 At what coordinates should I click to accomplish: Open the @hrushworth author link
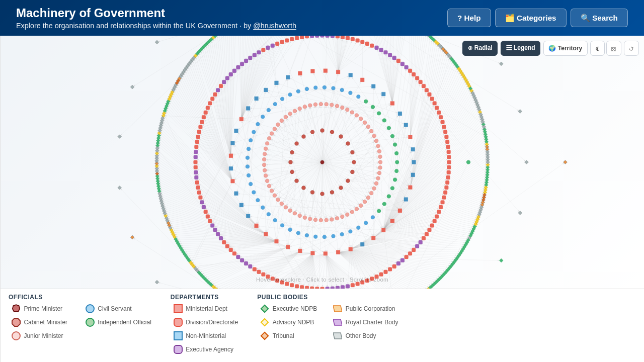275,26
